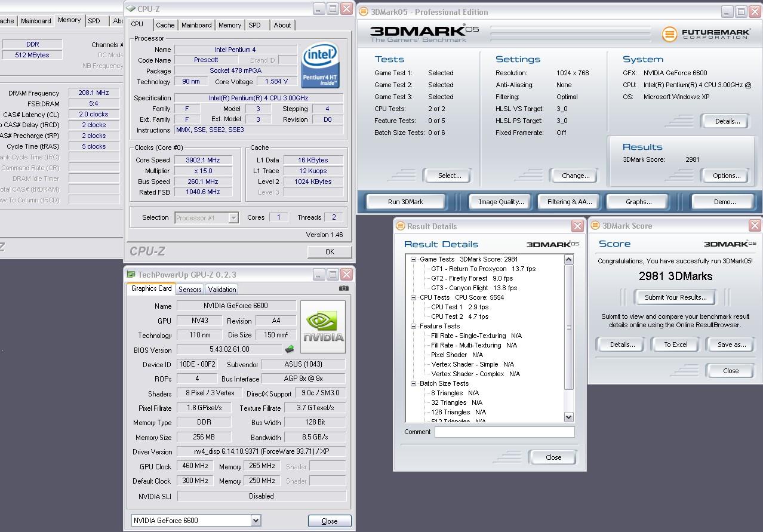Close the 3DMark Score dialog via Close button
Screen dimensions: 763x532
click(x=731, y=371)
